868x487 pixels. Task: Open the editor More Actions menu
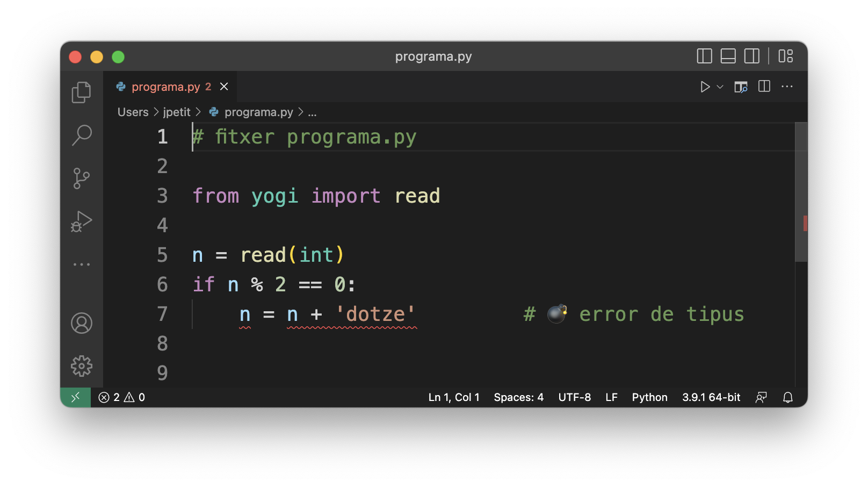[787, 87]
